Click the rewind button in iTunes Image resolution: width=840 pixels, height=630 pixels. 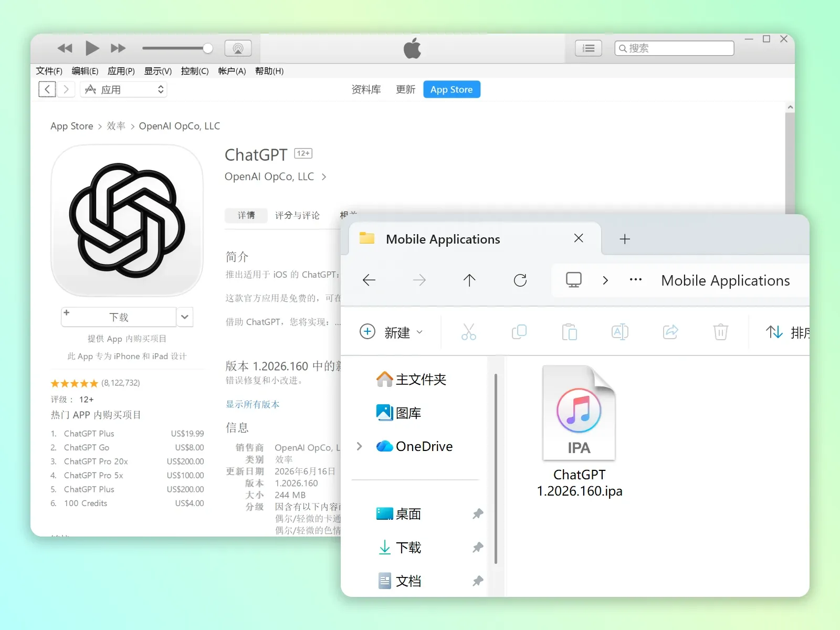65,48
